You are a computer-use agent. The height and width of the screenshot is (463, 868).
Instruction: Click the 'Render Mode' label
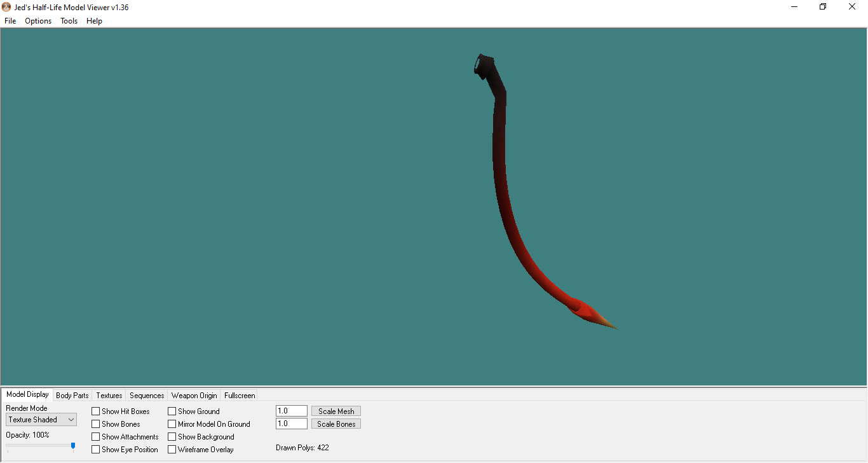[27, 408]
